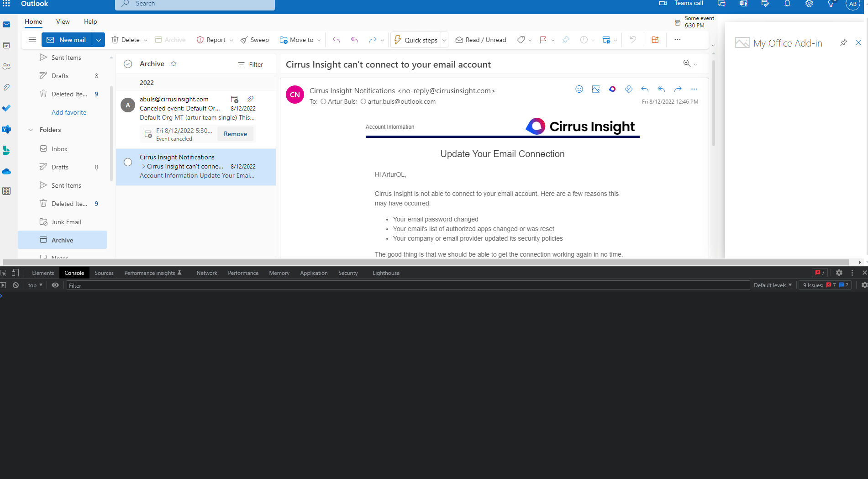This screenshot has width=868, height=479.
Task: Open Outlook Settings gear
Action: [x=809, y=4]
